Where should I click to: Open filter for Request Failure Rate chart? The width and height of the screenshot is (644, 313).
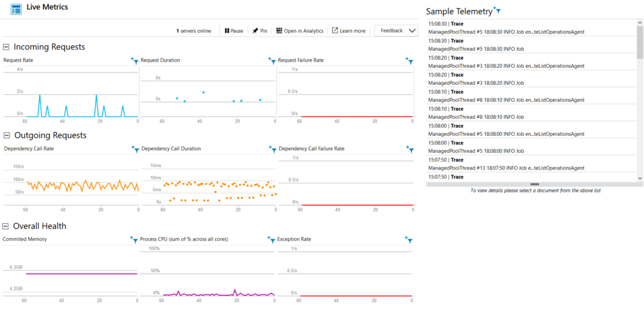tap(409, 61)
